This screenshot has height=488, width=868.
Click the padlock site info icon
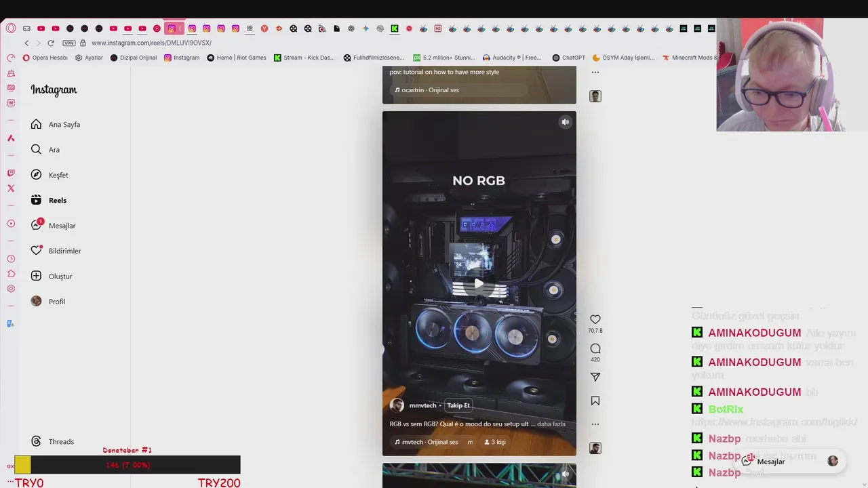[83, 43]
